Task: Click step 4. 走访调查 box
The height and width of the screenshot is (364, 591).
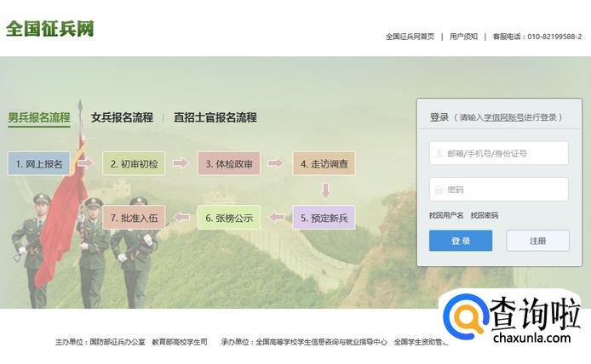Action: pos(324,164)
